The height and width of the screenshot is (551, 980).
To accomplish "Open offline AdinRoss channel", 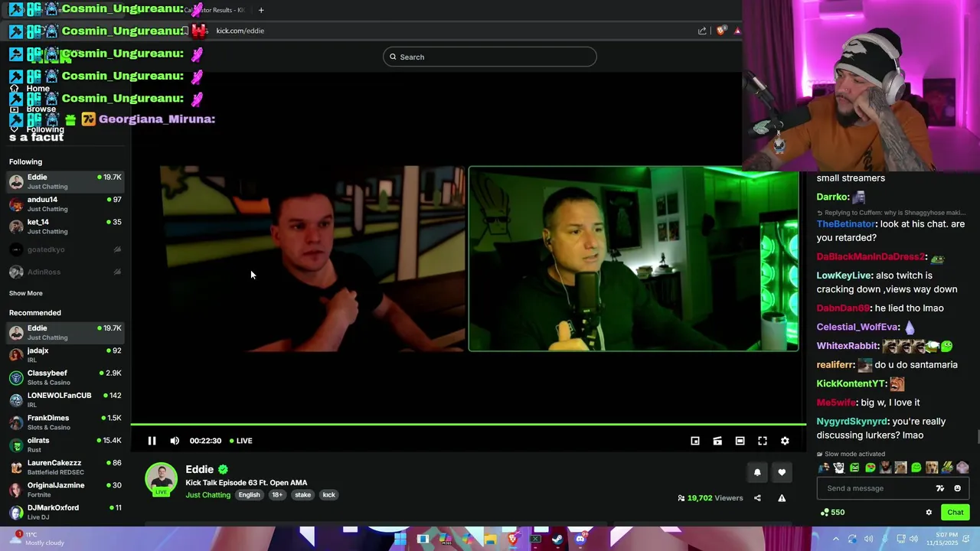I will coord(65,272).
